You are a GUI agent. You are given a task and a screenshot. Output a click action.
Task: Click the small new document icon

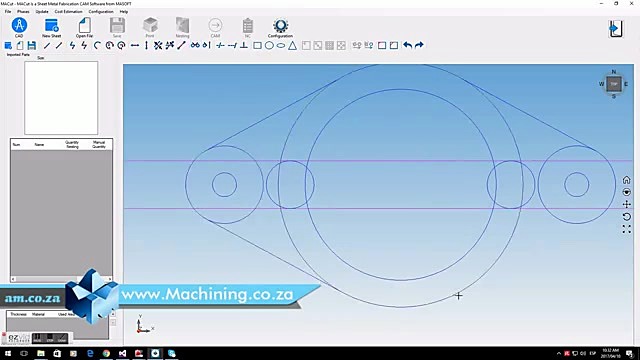pos(20,45)
